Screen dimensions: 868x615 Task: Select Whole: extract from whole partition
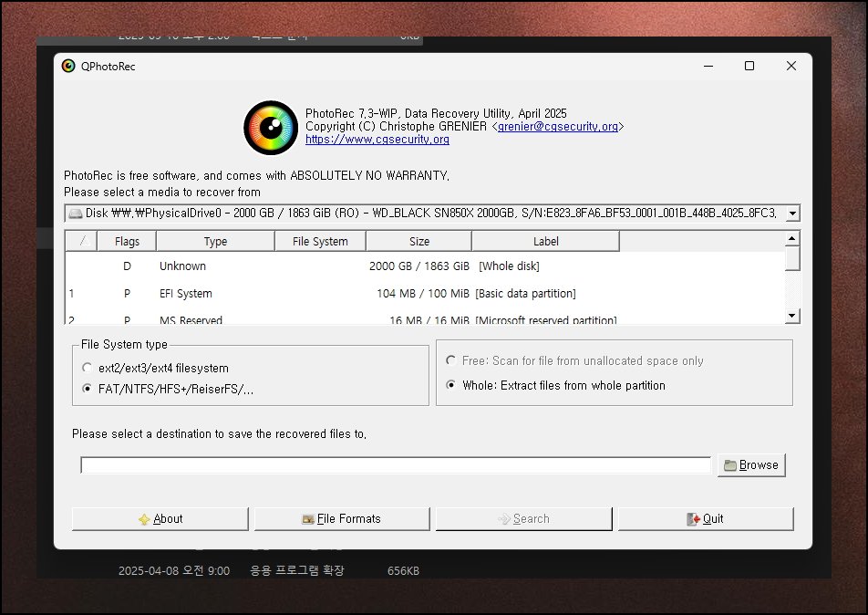click(556, 385)
